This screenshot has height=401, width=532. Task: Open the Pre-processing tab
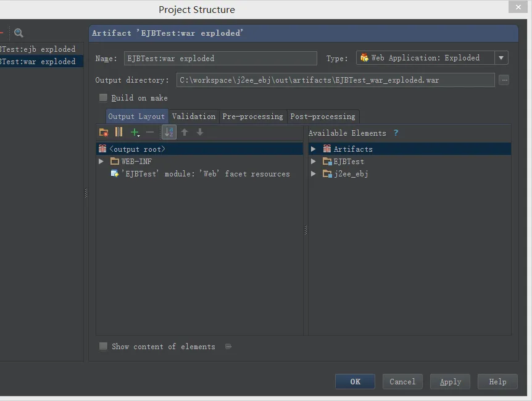click(252, 116)
